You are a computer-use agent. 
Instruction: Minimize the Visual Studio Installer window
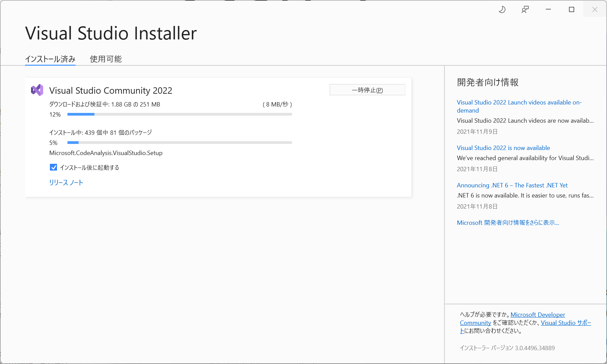[548, 9]
